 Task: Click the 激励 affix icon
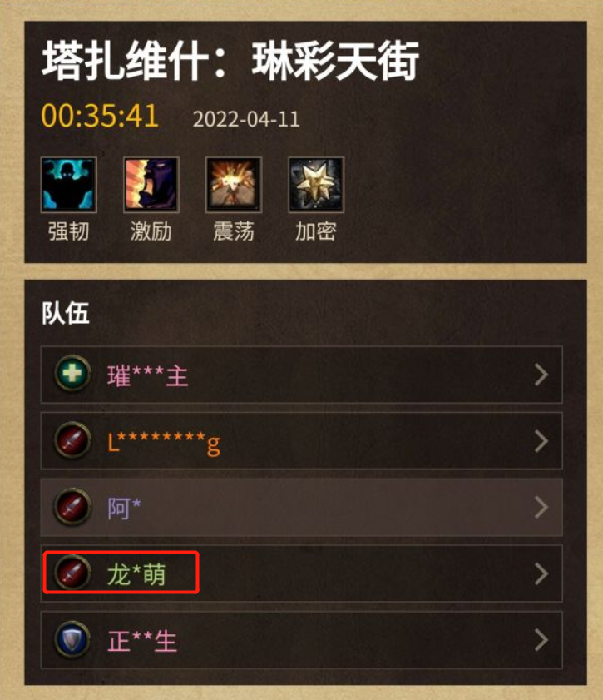151,185
